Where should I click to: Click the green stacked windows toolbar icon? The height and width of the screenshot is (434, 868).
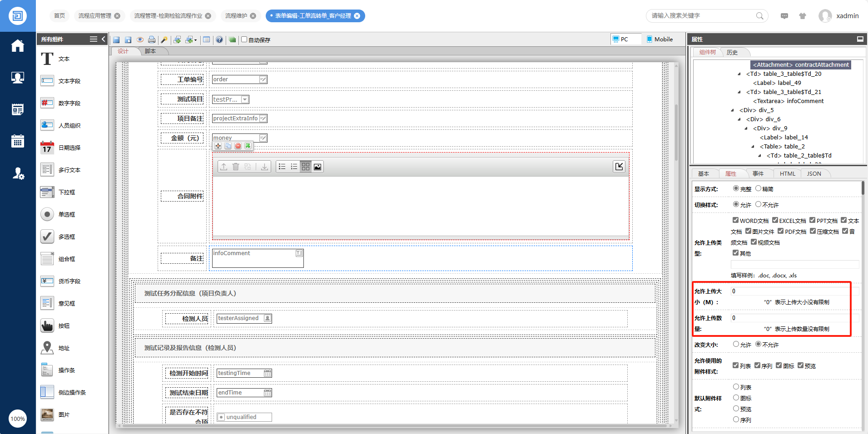pos(233,40)
